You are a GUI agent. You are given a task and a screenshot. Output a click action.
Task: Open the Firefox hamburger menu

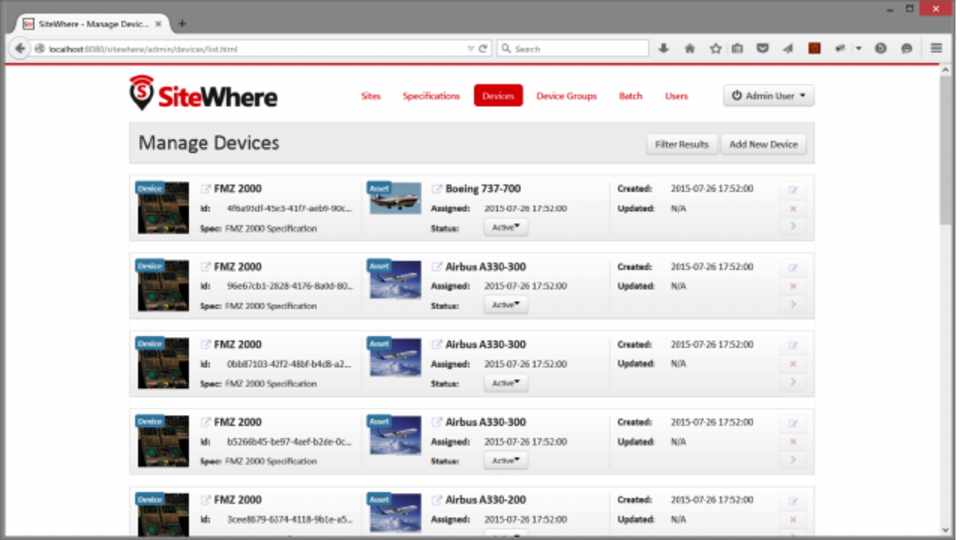pos(936,48)
